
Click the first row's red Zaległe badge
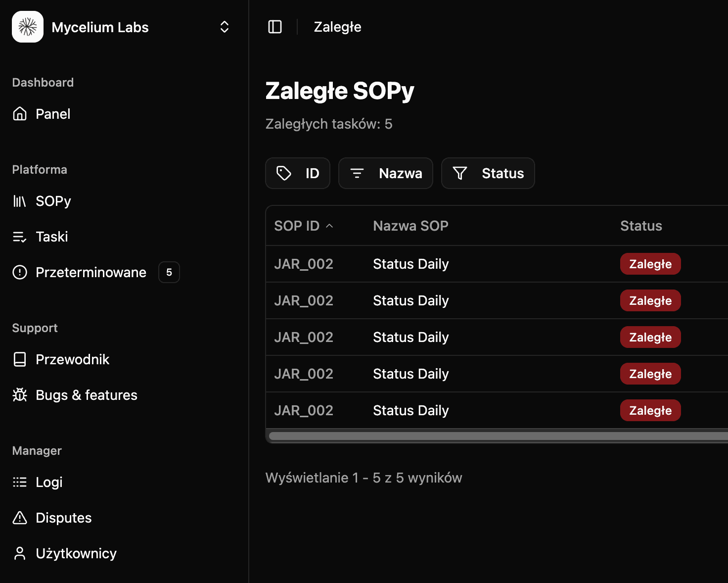pos(650,264)
